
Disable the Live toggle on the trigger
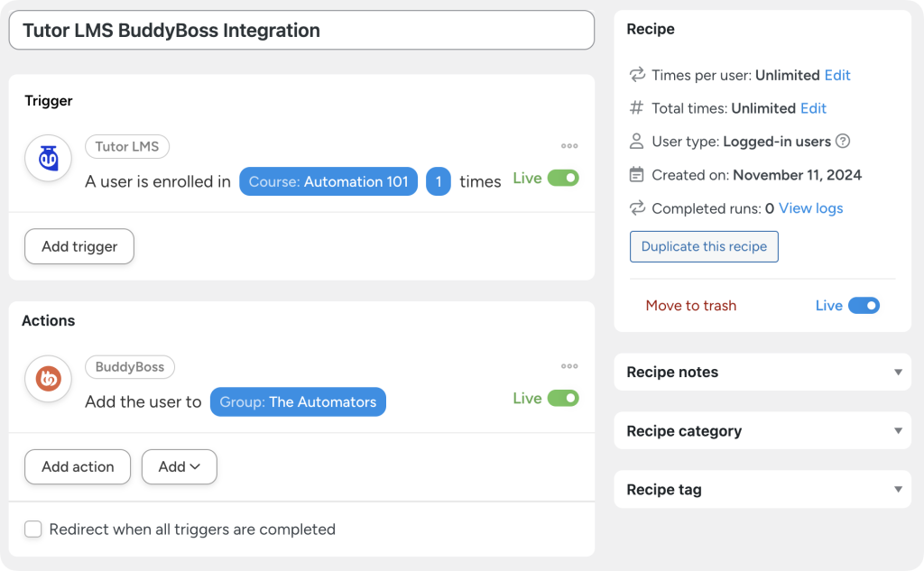[x=560, y=178]
